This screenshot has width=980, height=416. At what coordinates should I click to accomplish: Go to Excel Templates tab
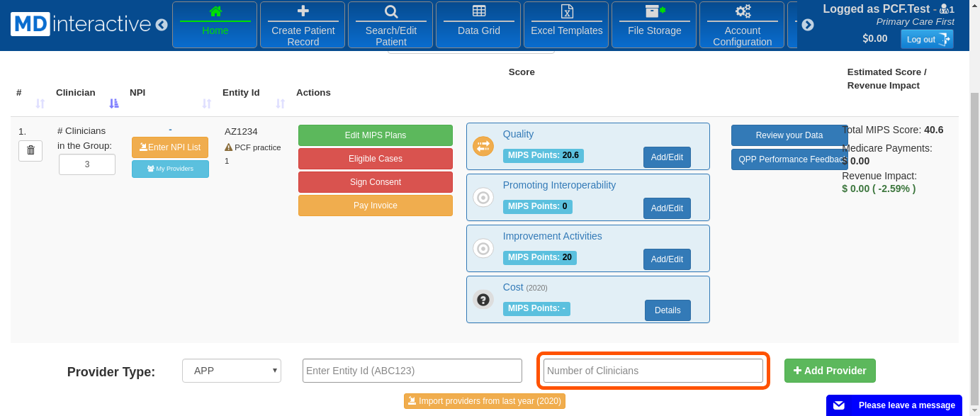coord(566,25)
